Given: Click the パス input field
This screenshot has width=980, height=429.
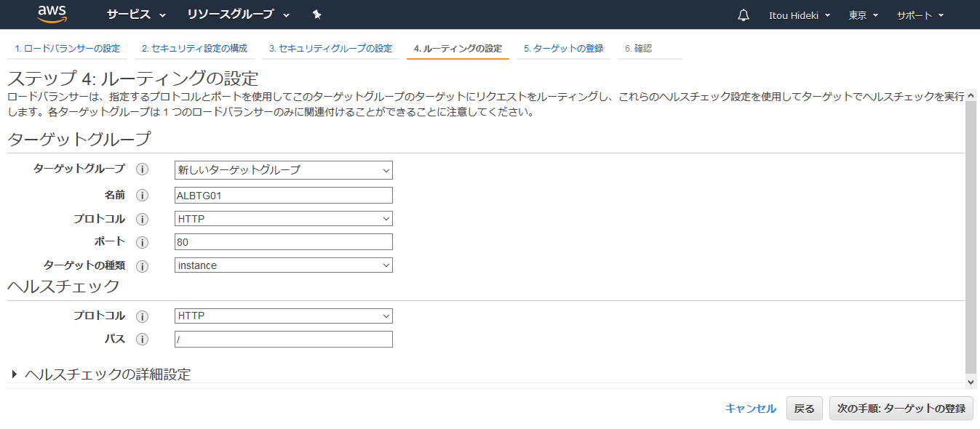Looking at the screenshot, I should (284, 340).
